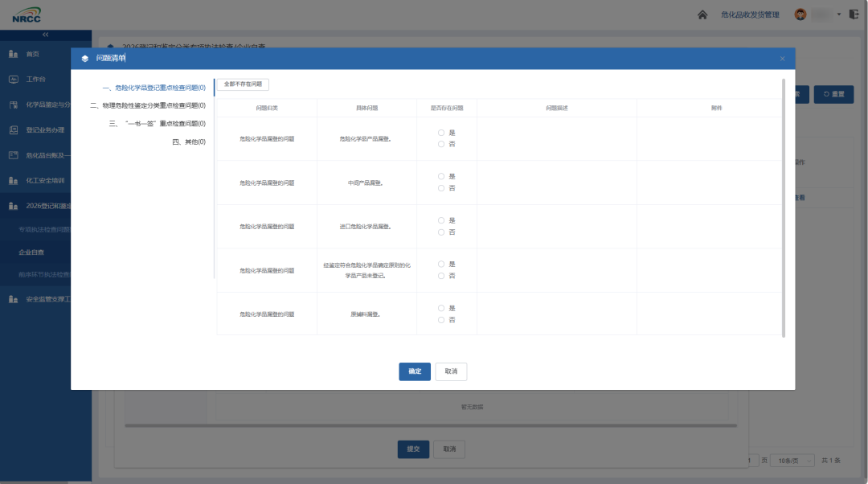Click the home icon in top bar

[702, 15]
